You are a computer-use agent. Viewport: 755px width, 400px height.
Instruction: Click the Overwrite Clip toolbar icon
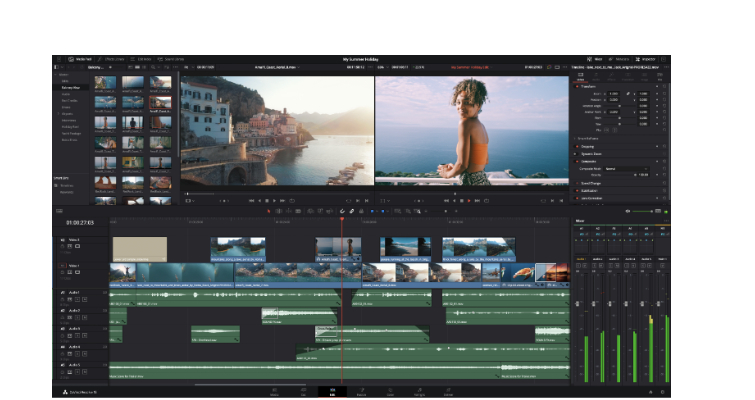click(320, 211)
